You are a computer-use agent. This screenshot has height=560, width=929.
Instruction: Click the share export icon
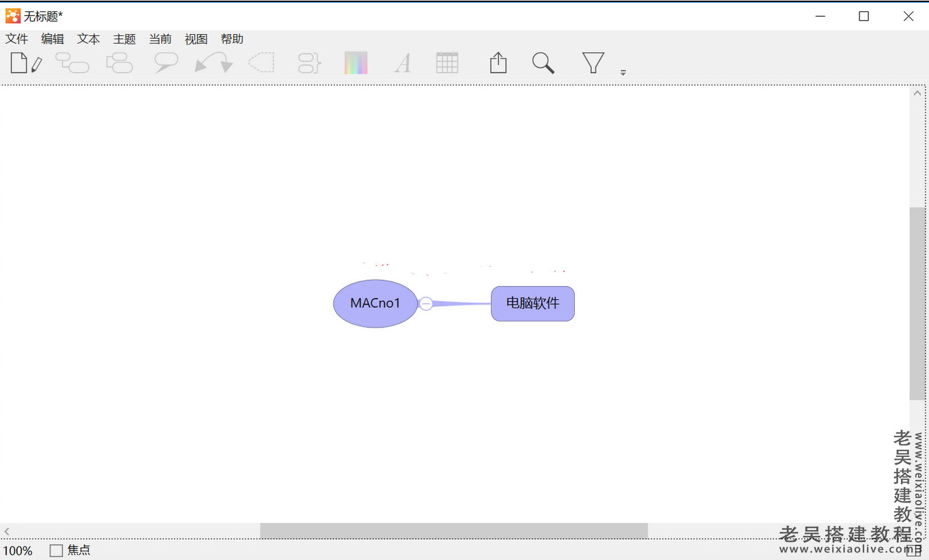tap(498, 63)
